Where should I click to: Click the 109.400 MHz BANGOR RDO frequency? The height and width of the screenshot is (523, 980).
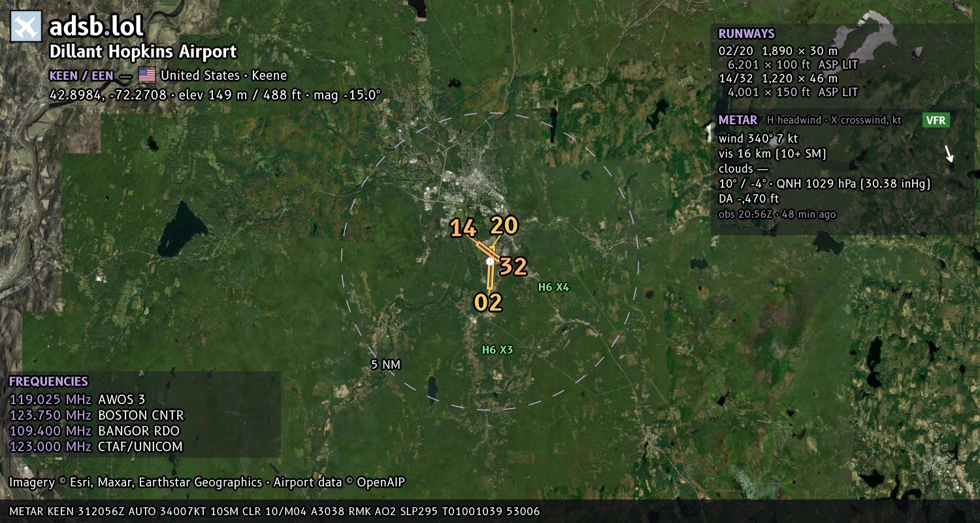click(x=94, y=431)
